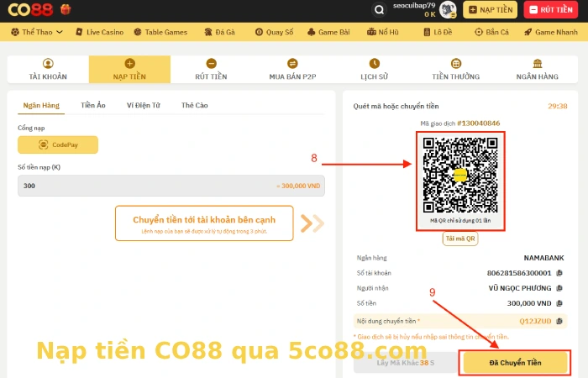The height and width of the screenshot is (378, 588).
Task: Open the Nổ Hũ menu
Action: [x=383, y=32]
